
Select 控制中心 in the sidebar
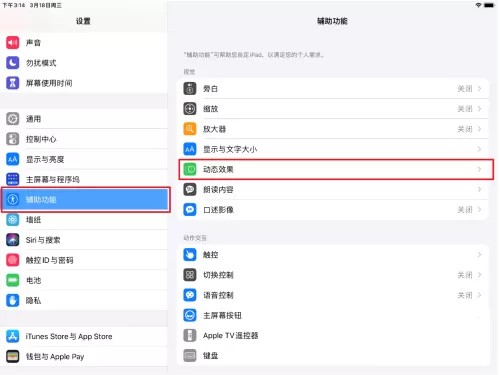pos(84,139)
